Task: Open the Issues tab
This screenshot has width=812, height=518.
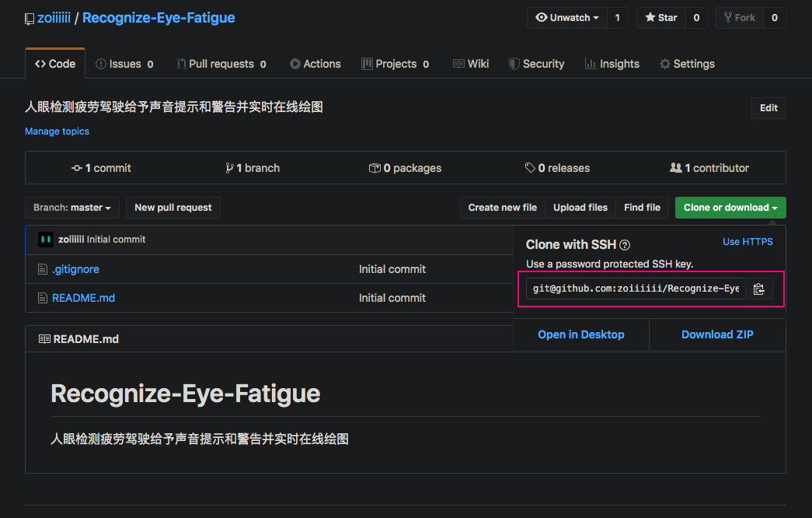Action: click(124, 64)
